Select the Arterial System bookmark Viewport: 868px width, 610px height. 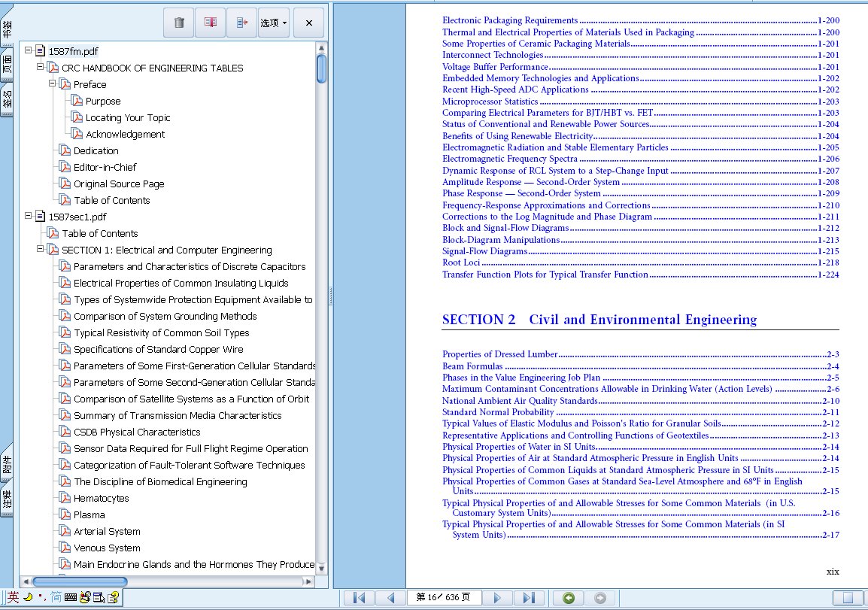click(x=107, y=531)
